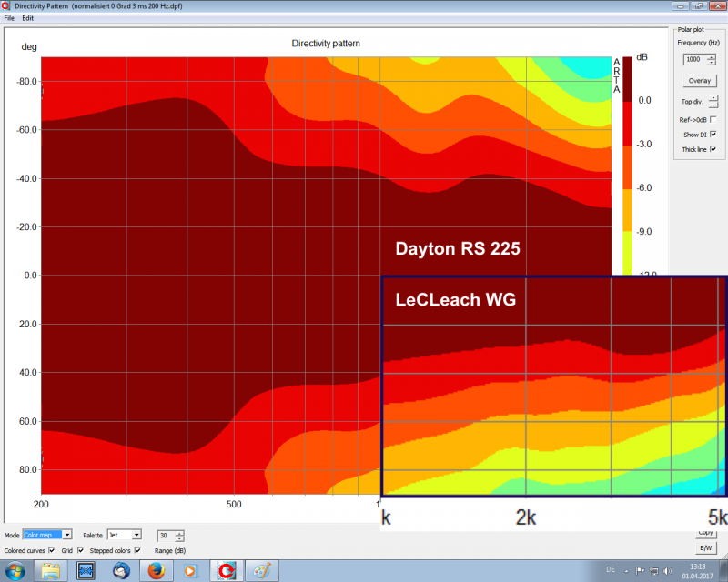The width and height of the screenshot is (728, 582).
Task: Open the Mode dropdown
Action: [x=67, y=536]
